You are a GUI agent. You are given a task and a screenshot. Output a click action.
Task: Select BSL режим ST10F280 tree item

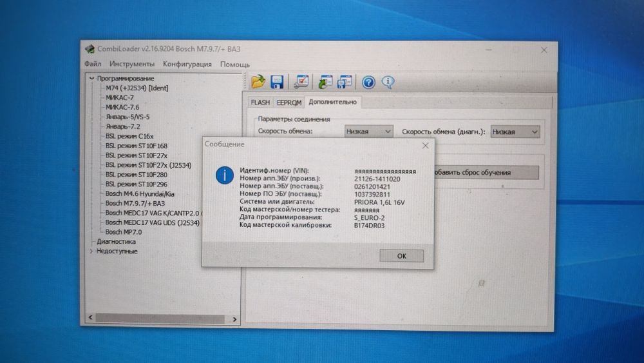[x=137, y=175]
